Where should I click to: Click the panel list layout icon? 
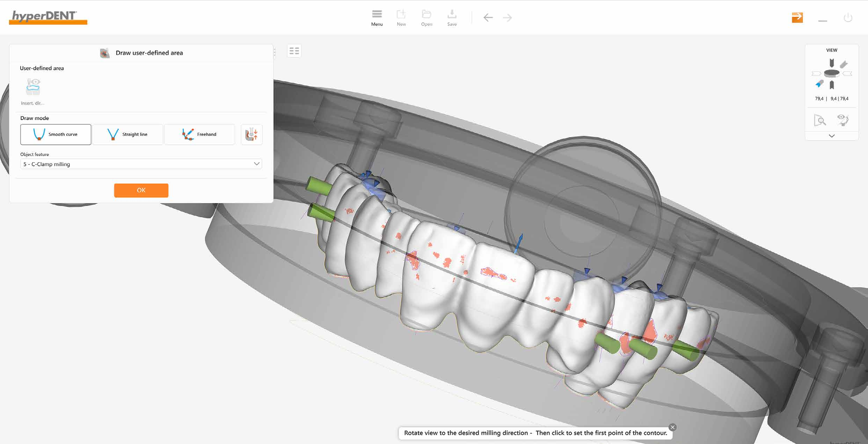[x=294, y=51]
